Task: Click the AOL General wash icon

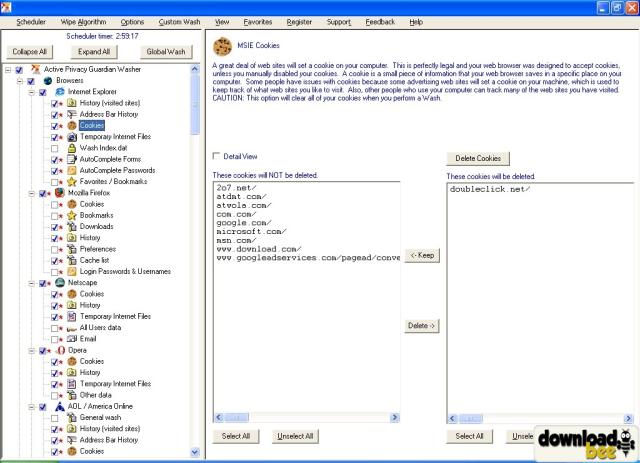Action: [72, 418]
